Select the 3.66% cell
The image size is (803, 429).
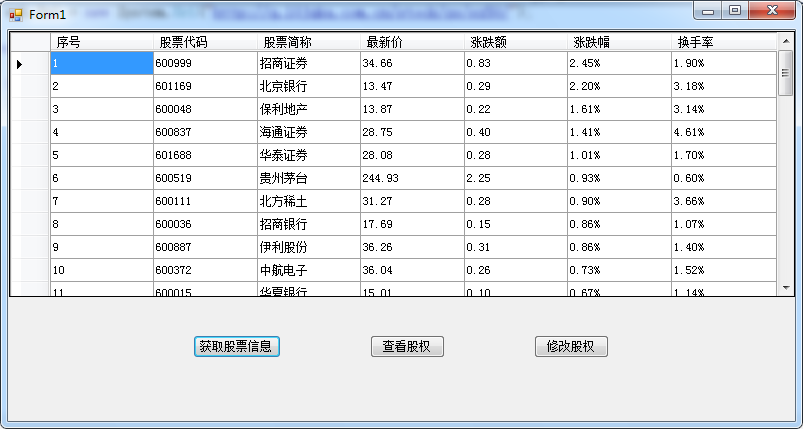click(724, 201)
